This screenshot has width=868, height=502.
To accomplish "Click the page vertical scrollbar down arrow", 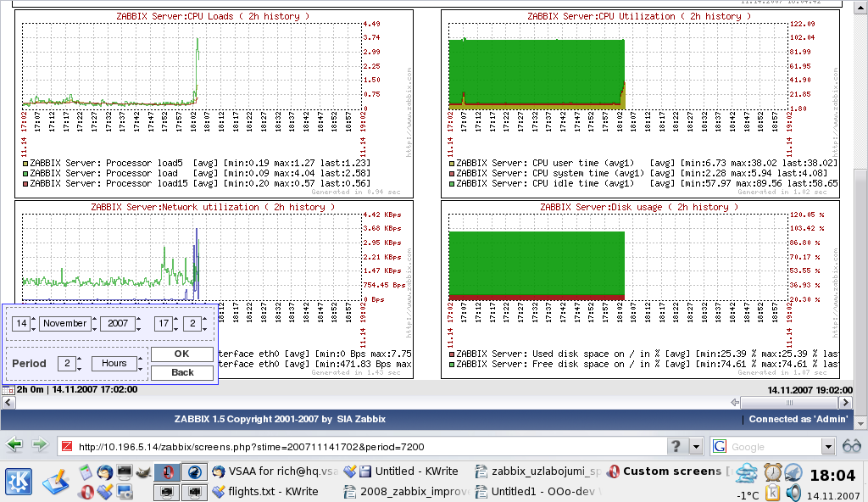I will [860, 424].
